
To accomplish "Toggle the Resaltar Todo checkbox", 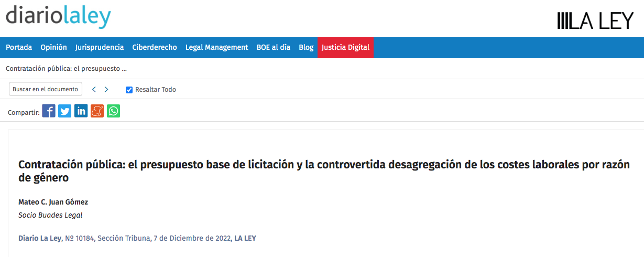I will (129, 90).
